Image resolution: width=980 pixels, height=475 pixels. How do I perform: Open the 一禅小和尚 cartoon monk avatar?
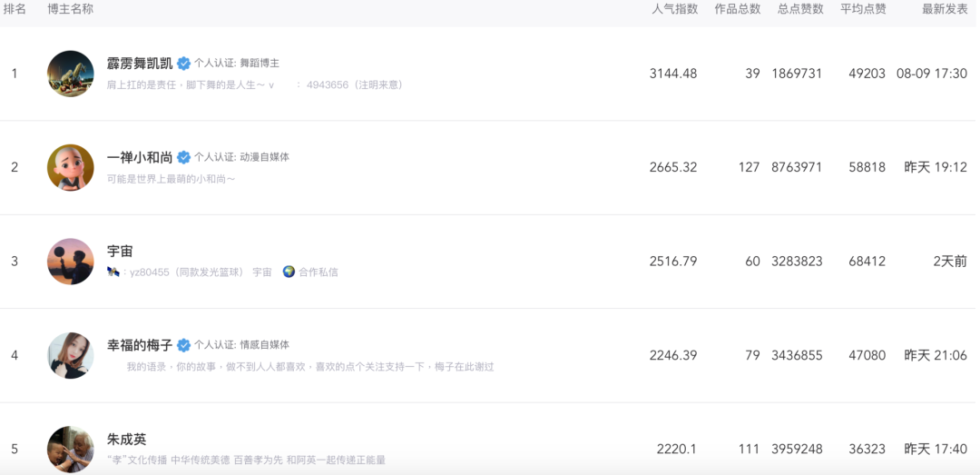coord(71,168)
